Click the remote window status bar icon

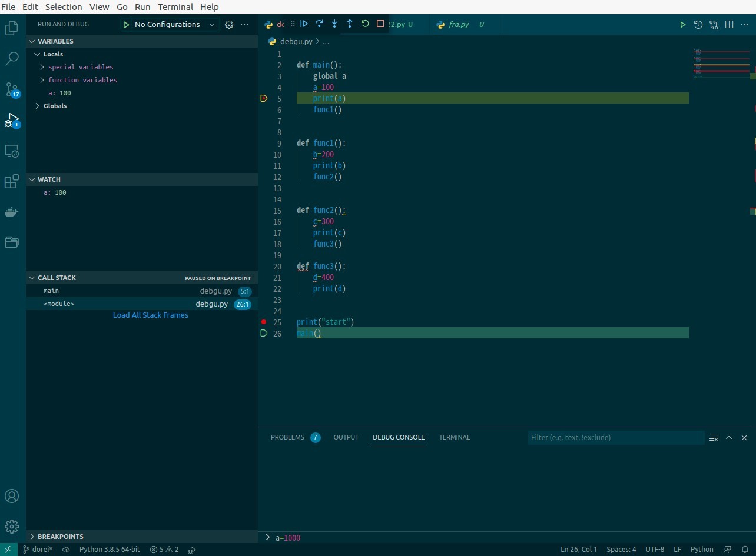coord(8,550)
